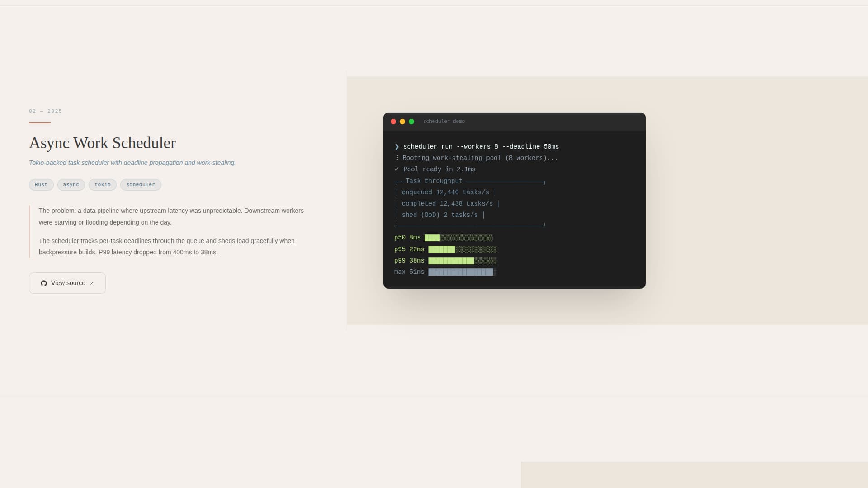
Task: Click the external-link arrow inside View source
Action: [x=92, y=283]
